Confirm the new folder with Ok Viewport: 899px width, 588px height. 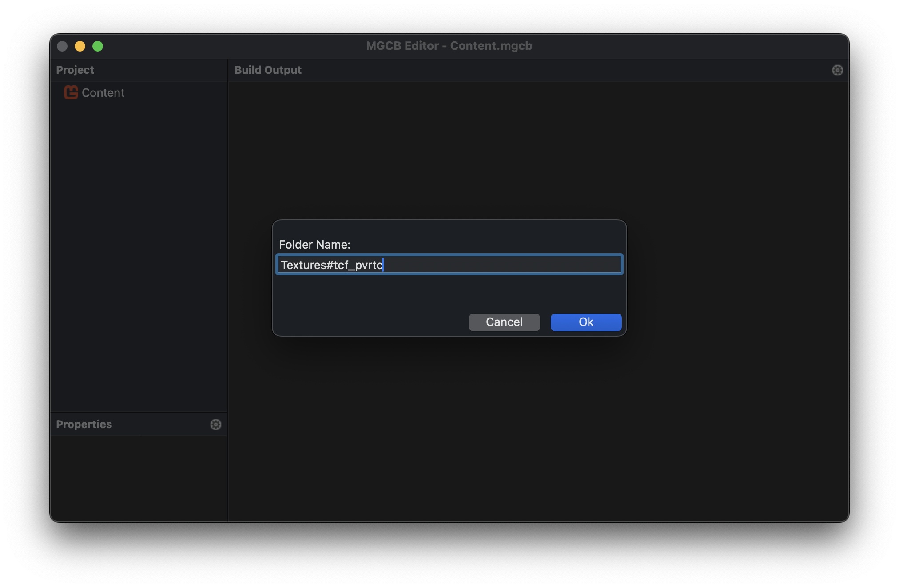click(585, 322)
